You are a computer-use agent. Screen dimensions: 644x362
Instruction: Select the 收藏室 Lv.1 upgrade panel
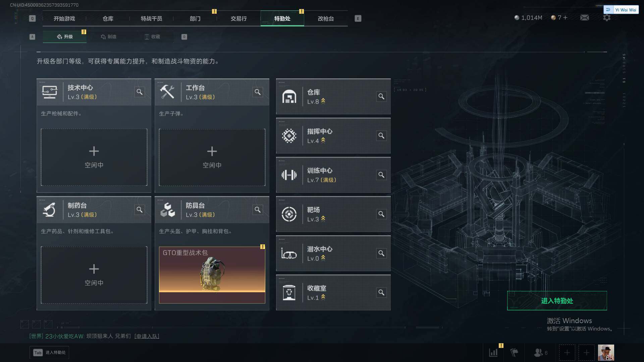[333, 293]
